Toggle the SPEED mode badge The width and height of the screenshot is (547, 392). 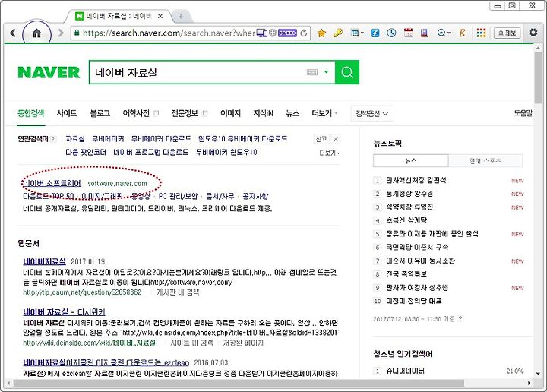(x=287, y=33)
